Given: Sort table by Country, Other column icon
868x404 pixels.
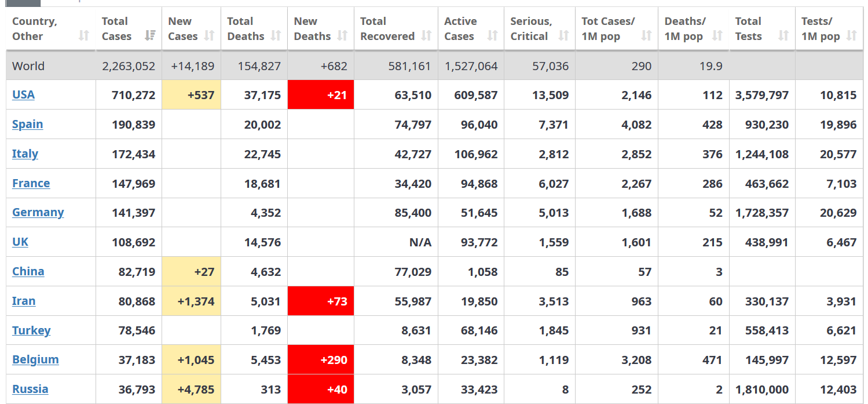Looking at the screenshot, I should click(84, 36).
